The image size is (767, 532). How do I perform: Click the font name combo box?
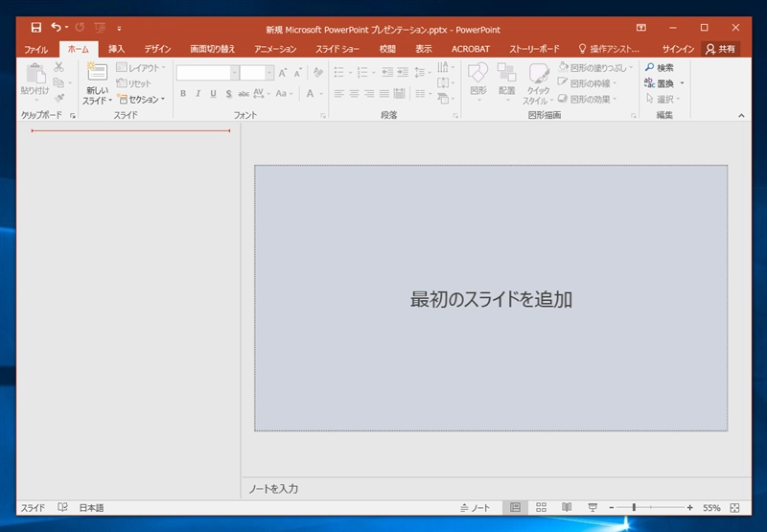point(207,73)
